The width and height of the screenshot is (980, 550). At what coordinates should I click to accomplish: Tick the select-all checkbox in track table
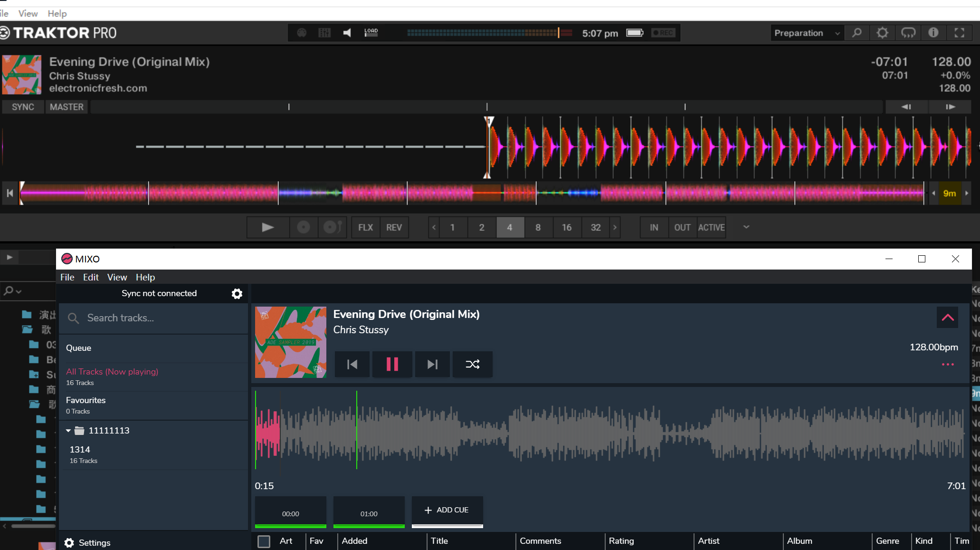(x=264, y=541)
